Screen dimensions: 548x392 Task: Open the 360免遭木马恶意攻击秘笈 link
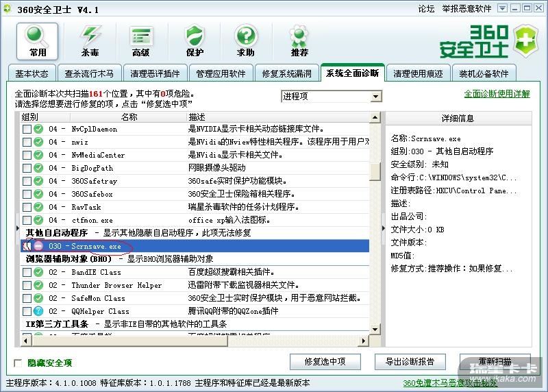pyautogui.click(x=450, y=383)
